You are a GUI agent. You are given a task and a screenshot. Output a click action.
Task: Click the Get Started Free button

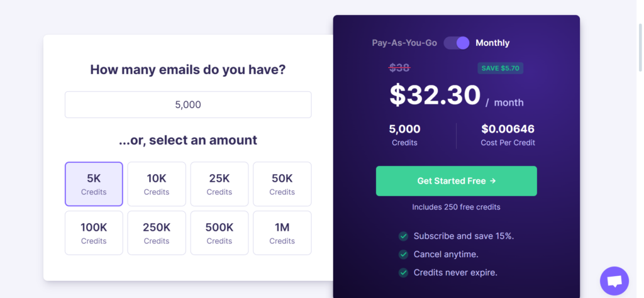[x=457, y=181]
